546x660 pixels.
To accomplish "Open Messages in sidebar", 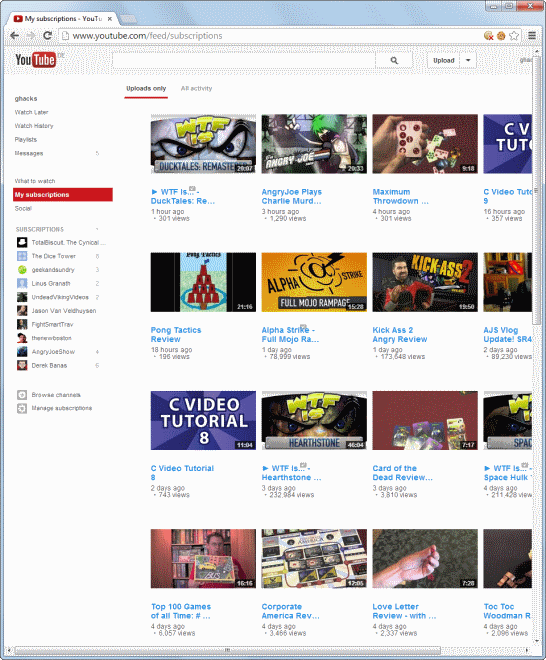I will tap(29, 153).
